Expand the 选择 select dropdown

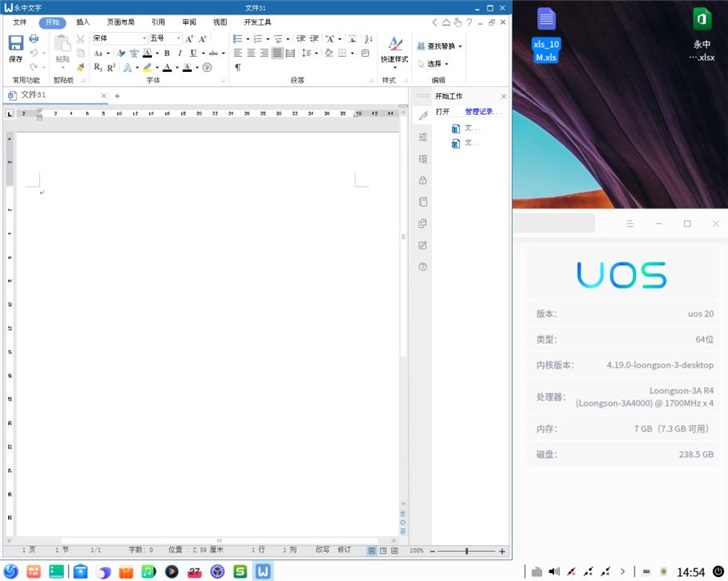point(438,63)
